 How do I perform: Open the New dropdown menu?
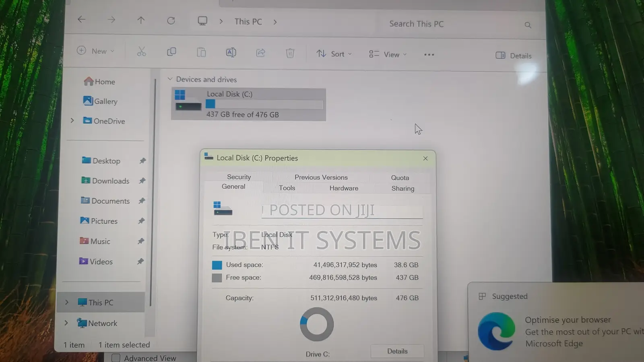click(x=96, y=51)
